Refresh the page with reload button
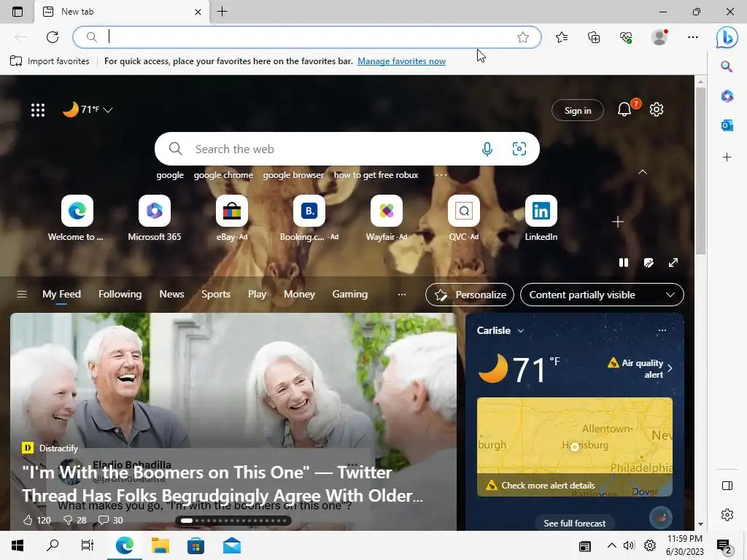 tap(53, 37)
